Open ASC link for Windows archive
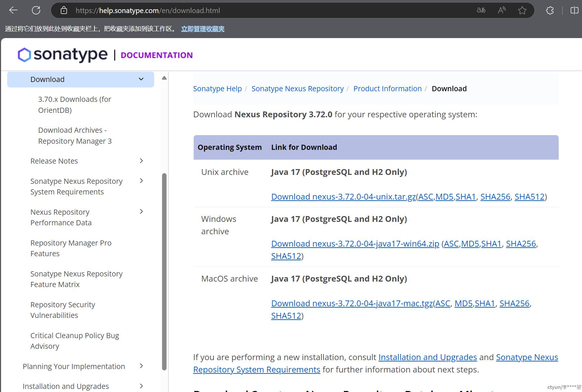Screen dimensions: 582x392 point(452,243)
